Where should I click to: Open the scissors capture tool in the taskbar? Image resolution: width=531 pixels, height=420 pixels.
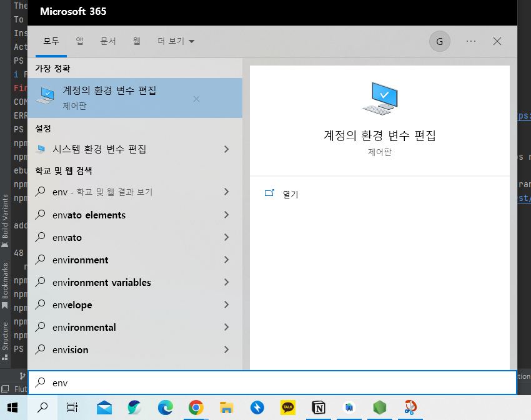click(410, 408)
